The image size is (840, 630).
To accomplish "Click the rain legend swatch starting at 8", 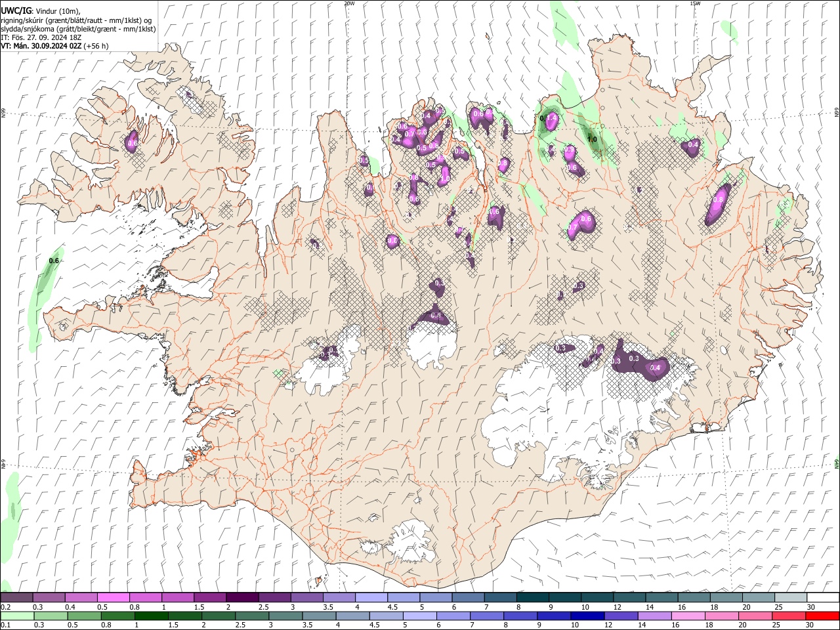I will (520, 616).
